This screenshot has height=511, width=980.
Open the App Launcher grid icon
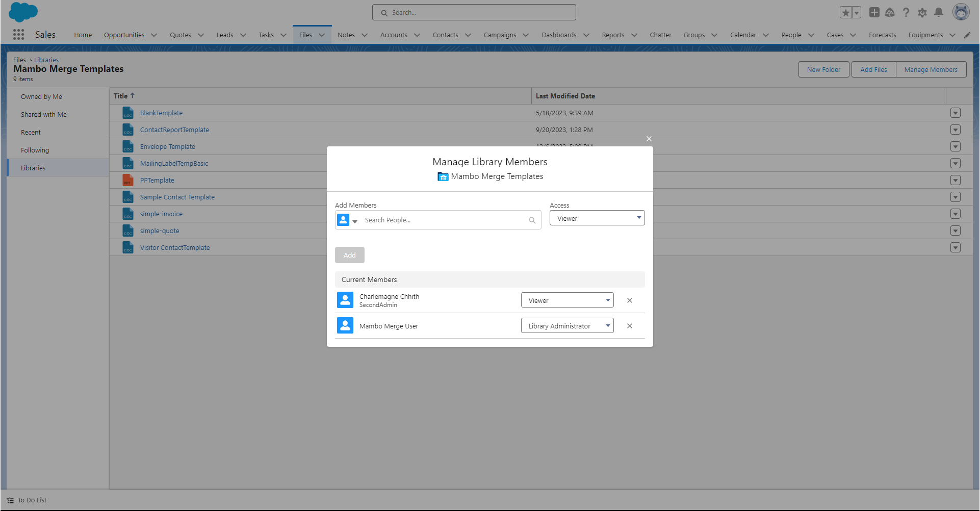click(x=19, y=35)
